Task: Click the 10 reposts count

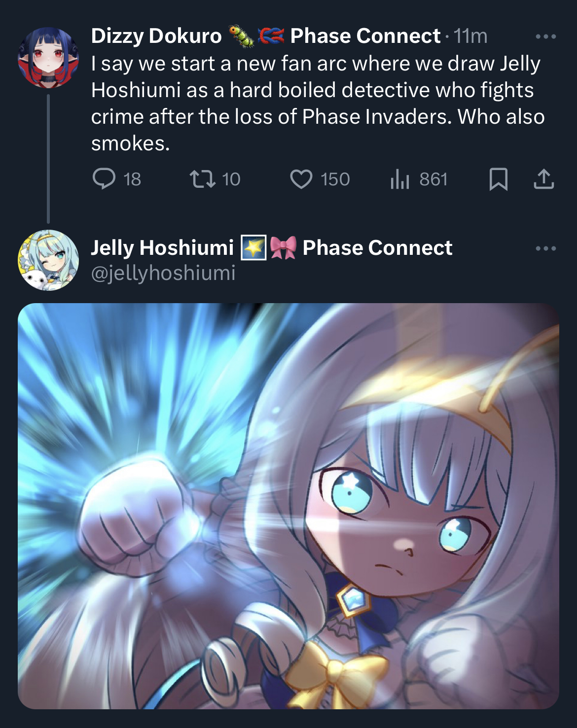Action: pyautogui.click(x=231, y=179)
